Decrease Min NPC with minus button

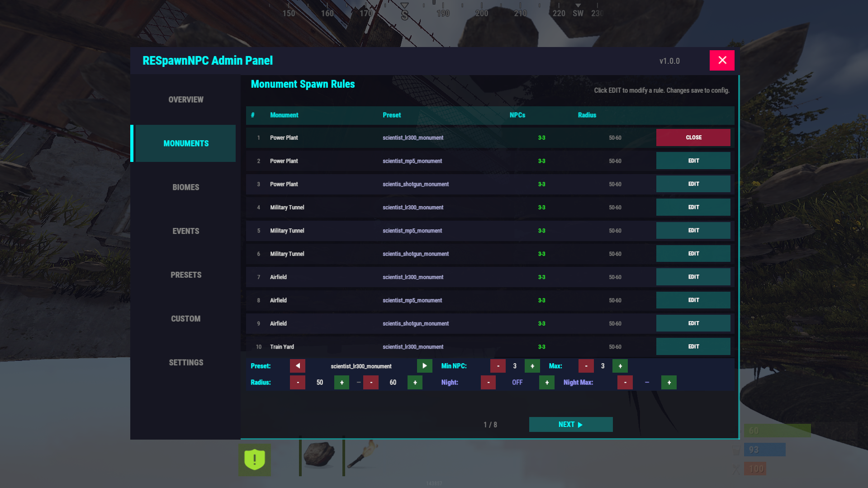[x=498, y=366]
